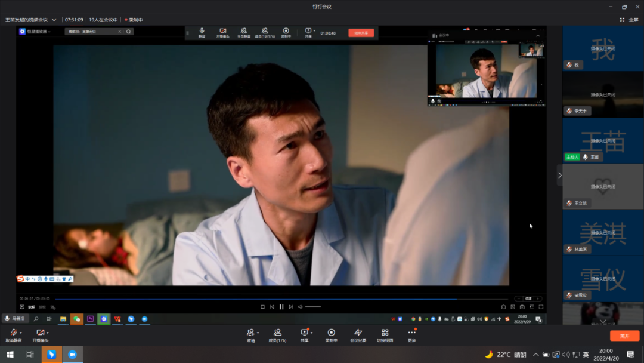Pause the video with the pause button
644x363 pixels.
[281, 307]
